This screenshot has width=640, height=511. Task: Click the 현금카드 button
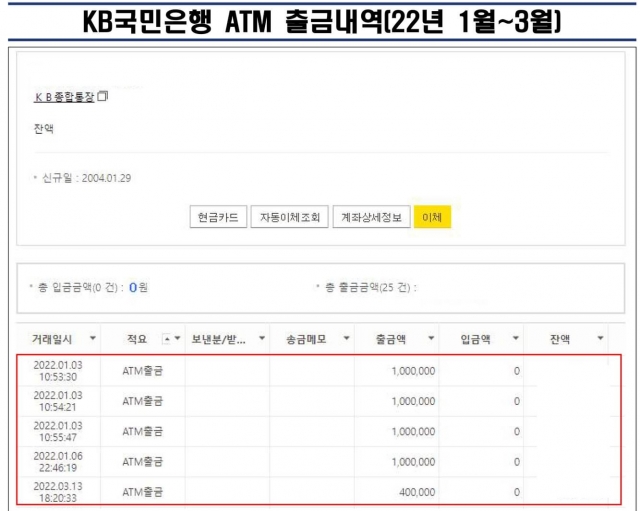(x=218, y=217)
